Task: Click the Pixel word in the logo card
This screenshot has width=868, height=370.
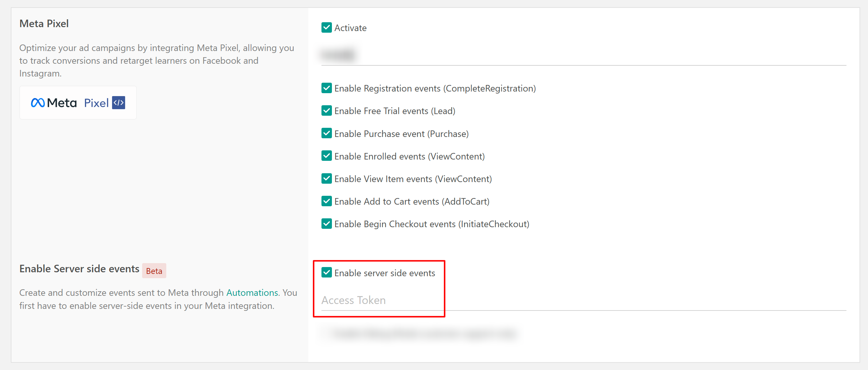Action: 96,103
